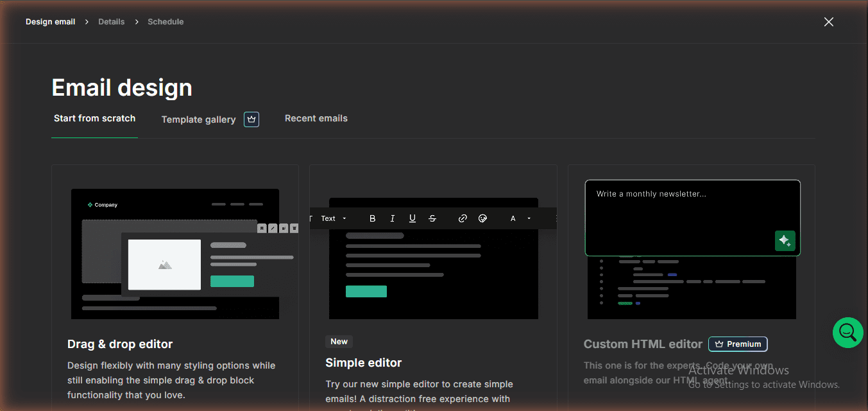Select the Start from scratch tab
Image resolution: width=868 pixels, height=411 pixels.
[94, 119]
